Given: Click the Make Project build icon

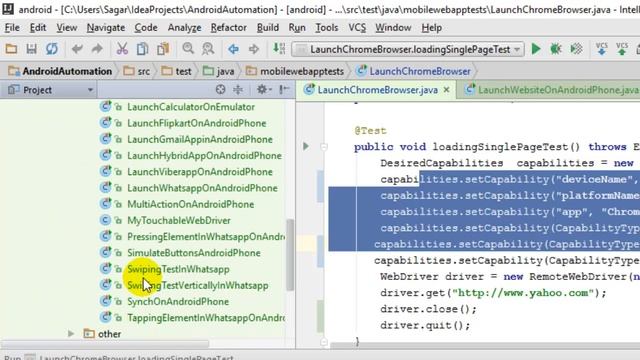Looking at the screenshot, I should point(279,49).
